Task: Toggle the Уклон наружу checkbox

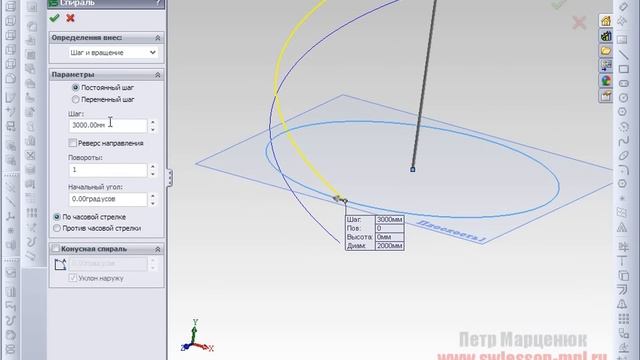Action: (x=73, y=278)
